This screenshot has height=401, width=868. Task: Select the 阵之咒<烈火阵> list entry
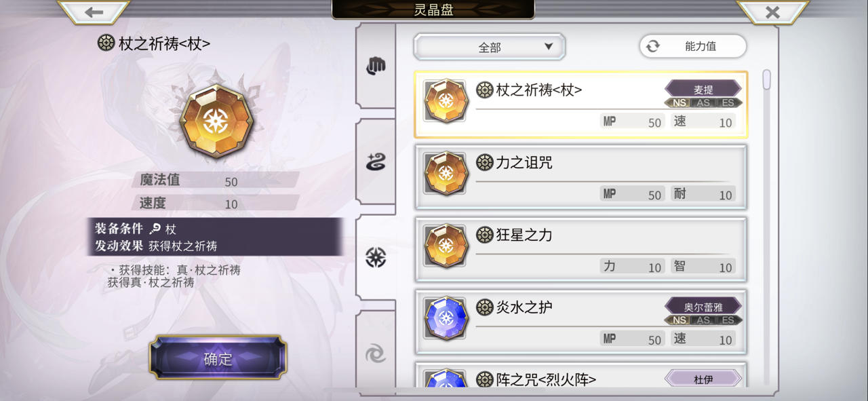(x=580, y=375)
